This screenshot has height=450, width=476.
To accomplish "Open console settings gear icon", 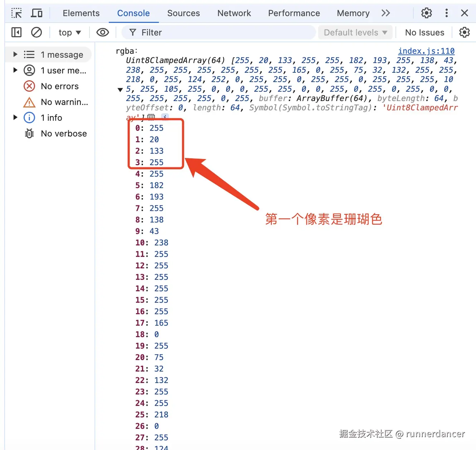I will click(x=465, y=33).
